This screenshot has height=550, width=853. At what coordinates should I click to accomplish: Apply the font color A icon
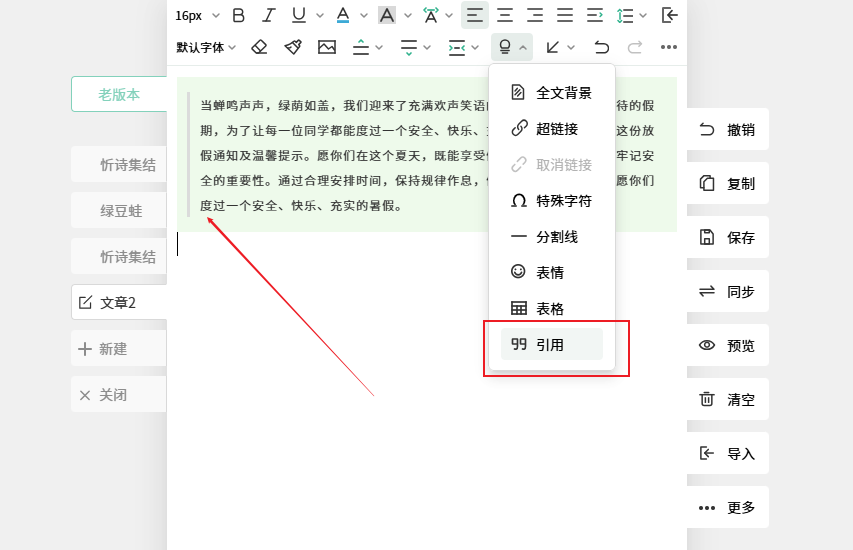coord(343,15)
